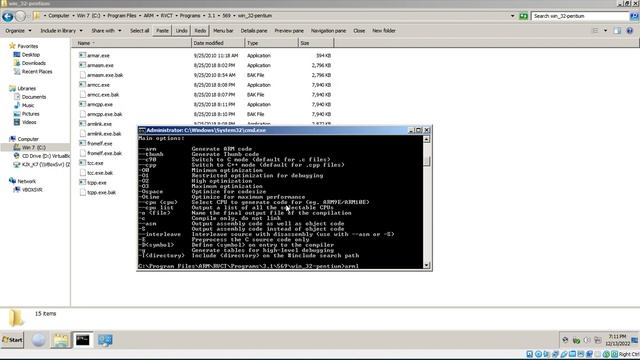Click the Undo toolbar button
640x360 pixels.
pos(181,31)
